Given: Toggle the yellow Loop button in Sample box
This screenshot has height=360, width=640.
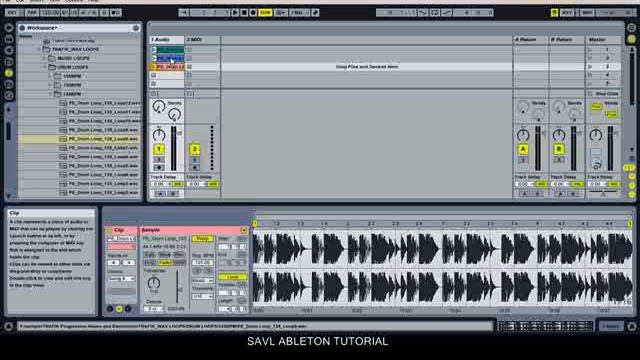Looking at the screenshot, I should click(232, 277).
